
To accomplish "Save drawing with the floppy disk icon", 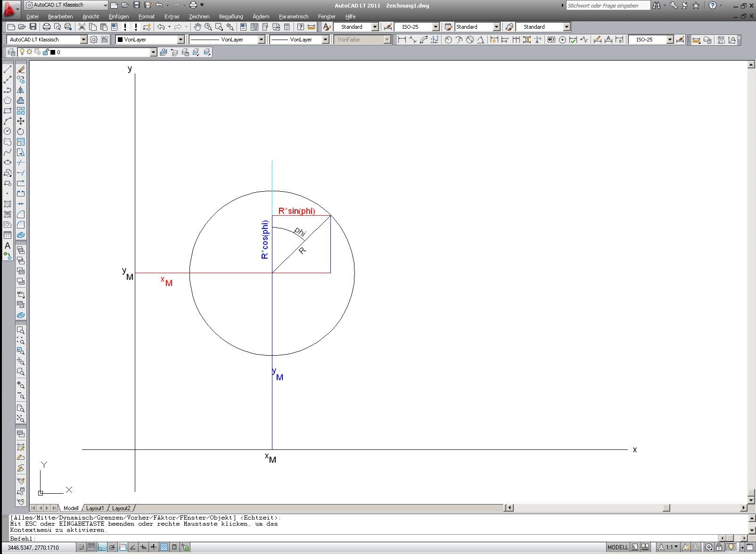I will 33,27.
